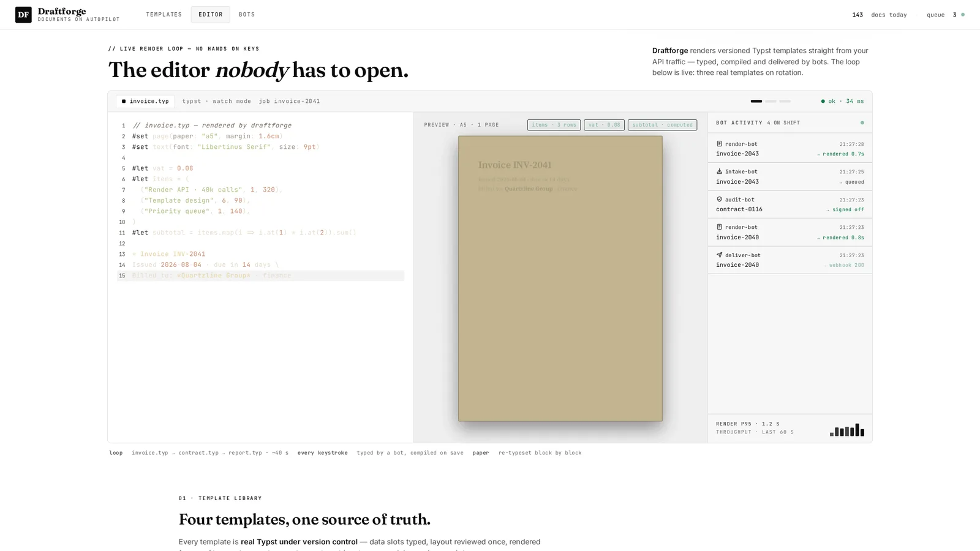Click the DF Draftforge logo icon
Viewport: 980px width, 551px height.
tap(23, 15)
